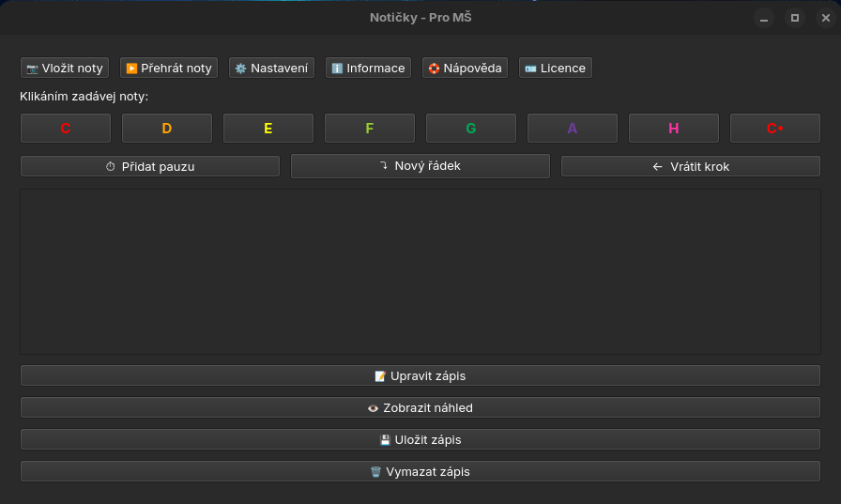The image size is (841, 504).
Task: Open Nápověda help
Action: pyautogui.click(x=465, y=68)
